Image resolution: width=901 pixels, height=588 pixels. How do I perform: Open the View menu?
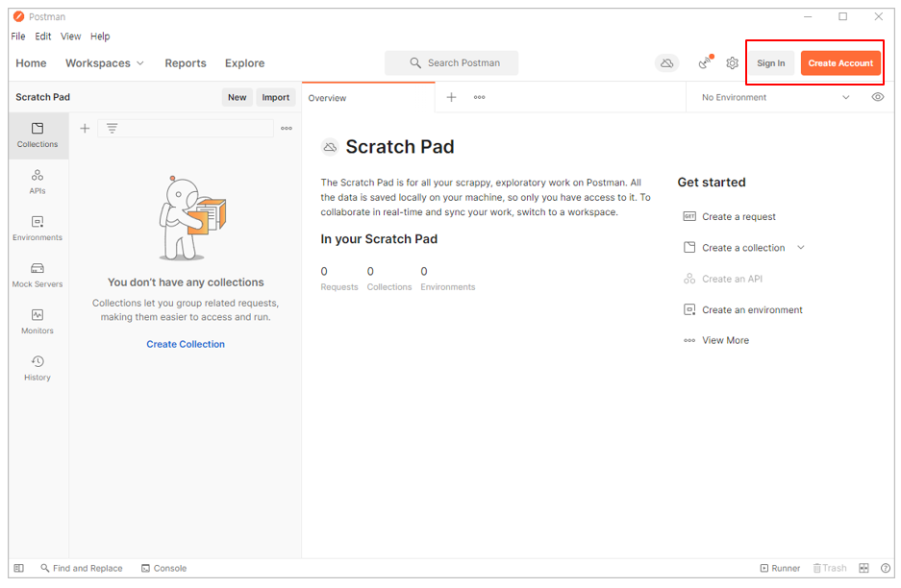[71, 37]
